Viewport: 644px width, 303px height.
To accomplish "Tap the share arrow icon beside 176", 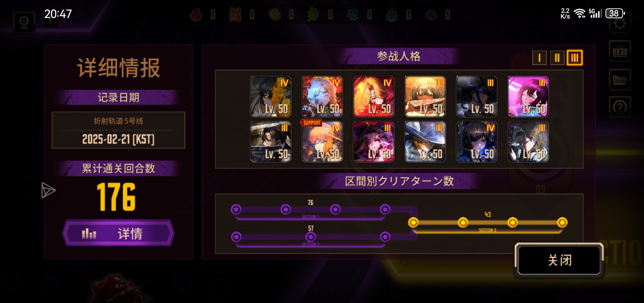I will [x=48, y=190].
